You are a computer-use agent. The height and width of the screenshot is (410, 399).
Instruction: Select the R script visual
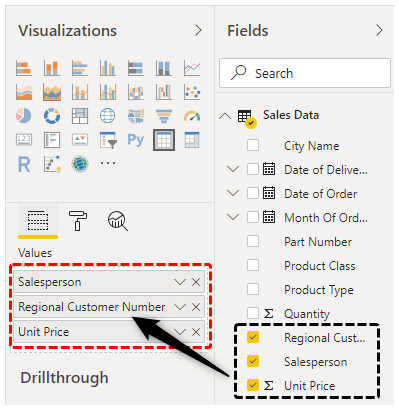click(24, 164)
